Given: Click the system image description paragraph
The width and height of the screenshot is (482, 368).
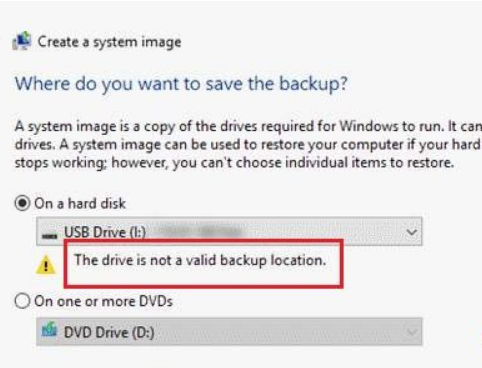Looking at the screenshot, I should (248, 145).
